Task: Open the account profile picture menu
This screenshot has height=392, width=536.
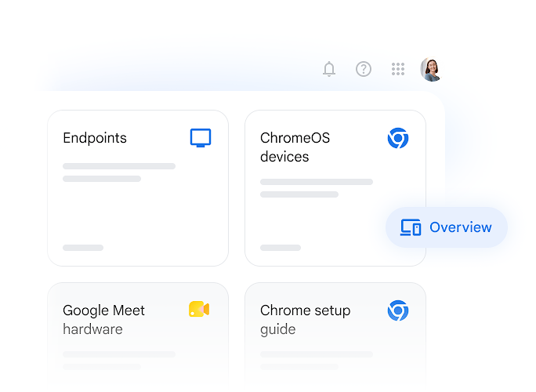Action: pos(432,69)
